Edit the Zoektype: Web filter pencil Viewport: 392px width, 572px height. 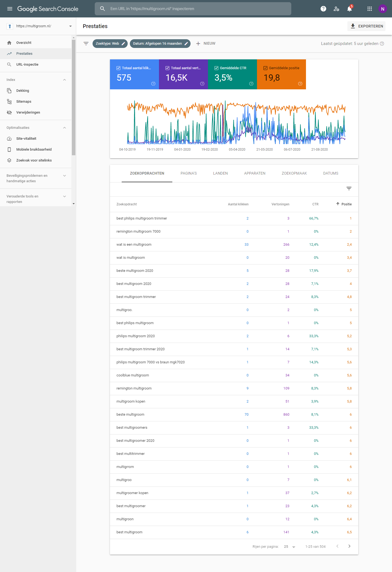pyautogui.click(x=123, y=44)
